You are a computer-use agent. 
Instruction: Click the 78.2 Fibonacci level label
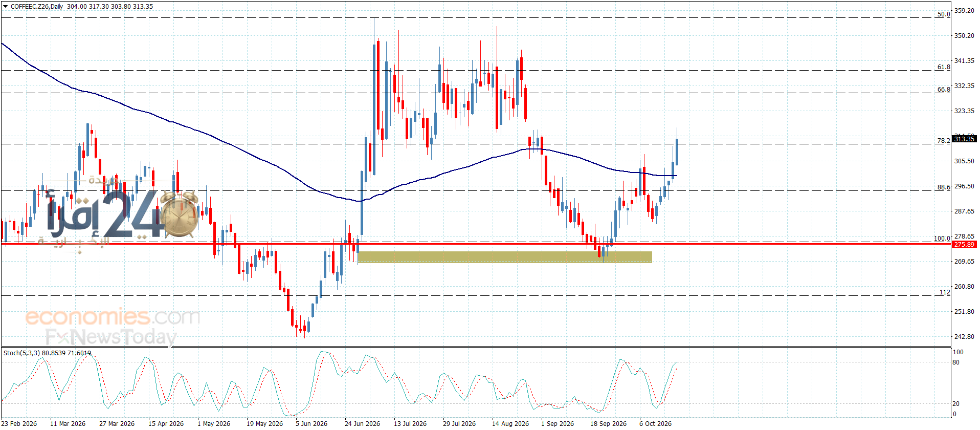coord(944,141)
